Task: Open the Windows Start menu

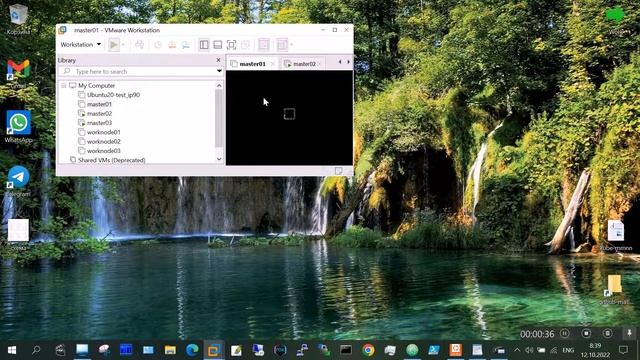Action: tap(12, 350)
